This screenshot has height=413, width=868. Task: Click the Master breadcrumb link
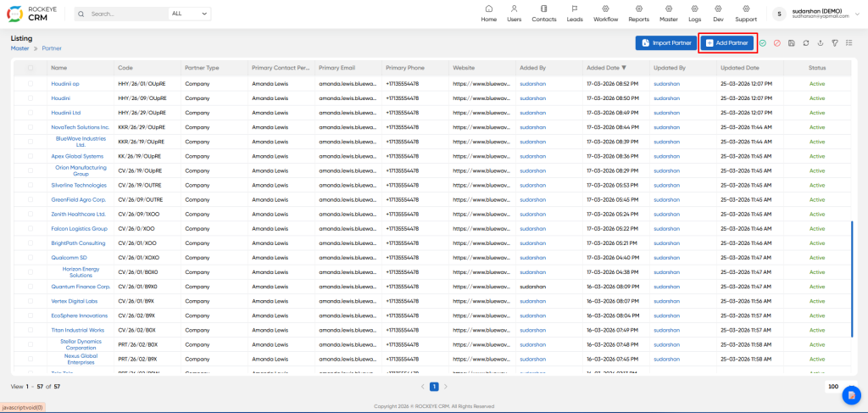[20, 48]
